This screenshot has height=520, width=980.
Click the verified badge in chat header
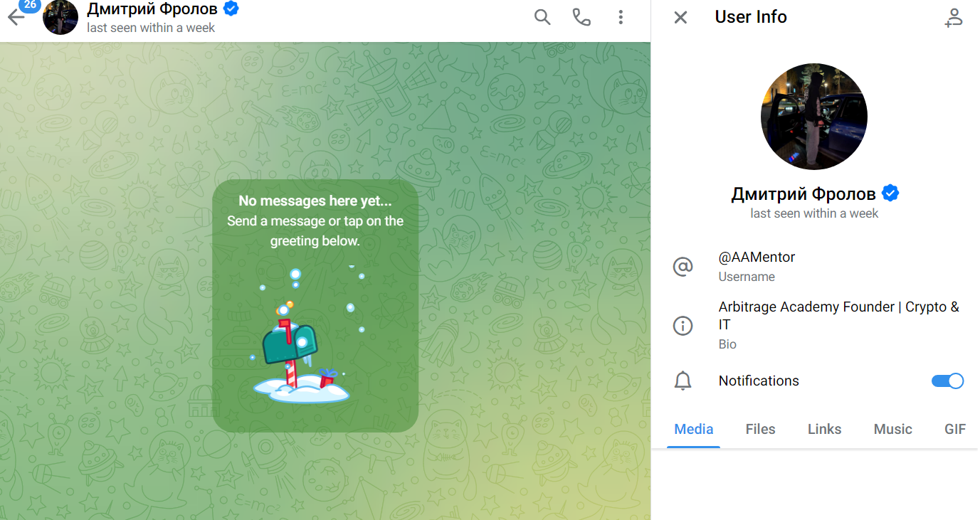point(231,9)
